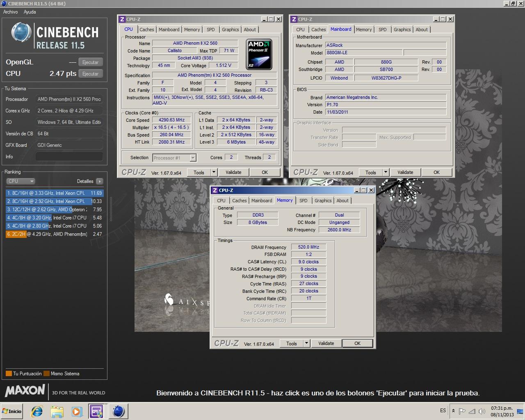Click the MAXON logo
525x420 pixels.
coord(25,391)
